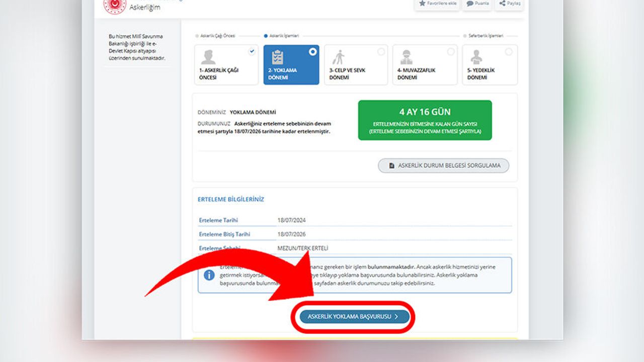
Task: Select the Muvazzaflık Dönemi radio button
Action: (450, 52)
